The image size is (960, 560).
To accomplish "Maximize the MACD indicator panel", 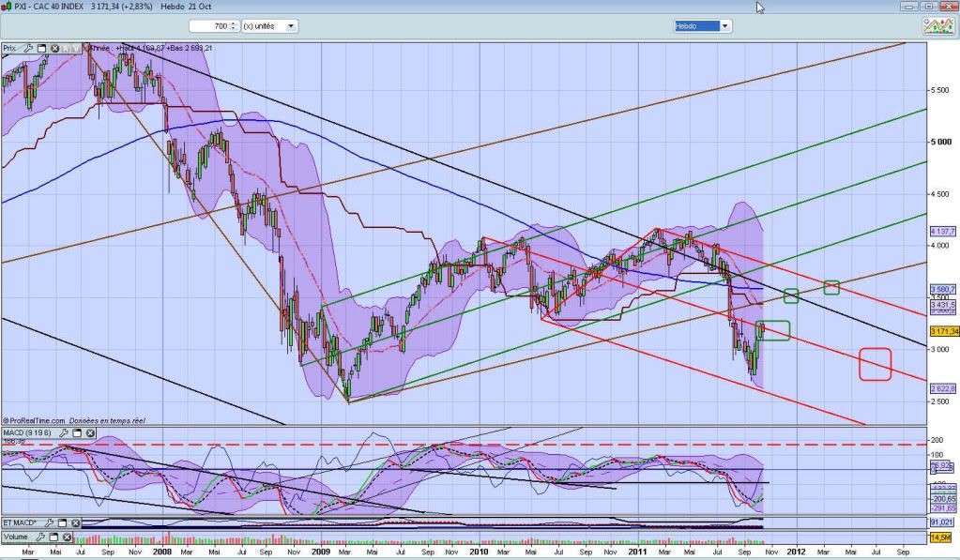I will [75, 433].
